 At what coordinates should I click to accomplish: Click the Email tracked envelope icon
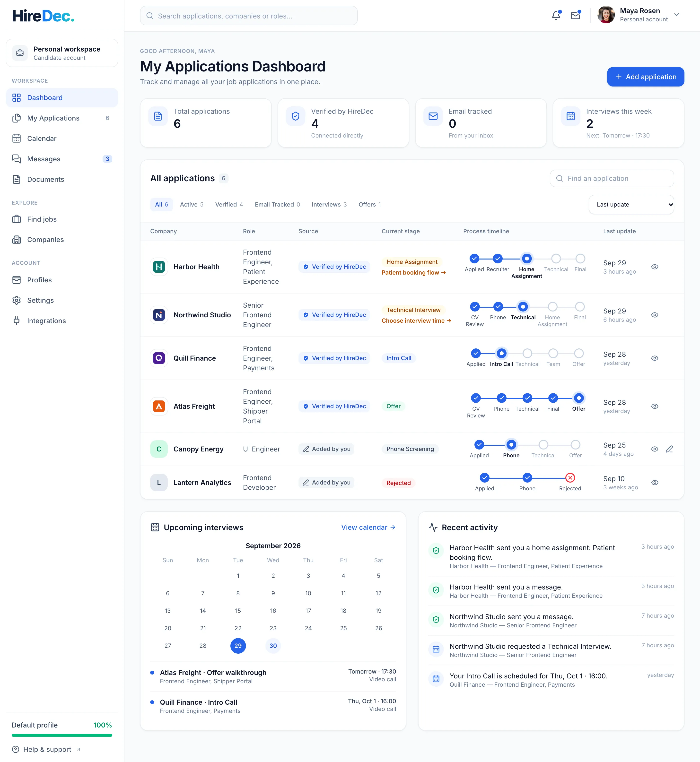[433, 116]
